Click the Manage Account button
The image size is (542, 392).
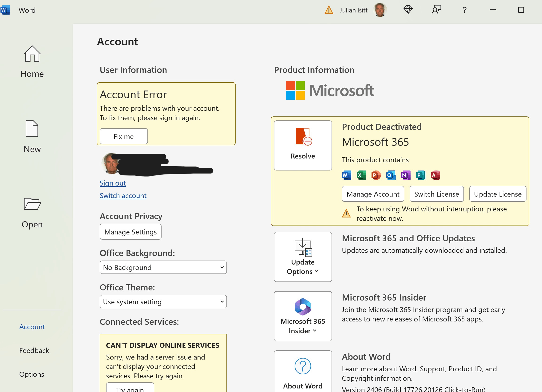pos(373,194)
